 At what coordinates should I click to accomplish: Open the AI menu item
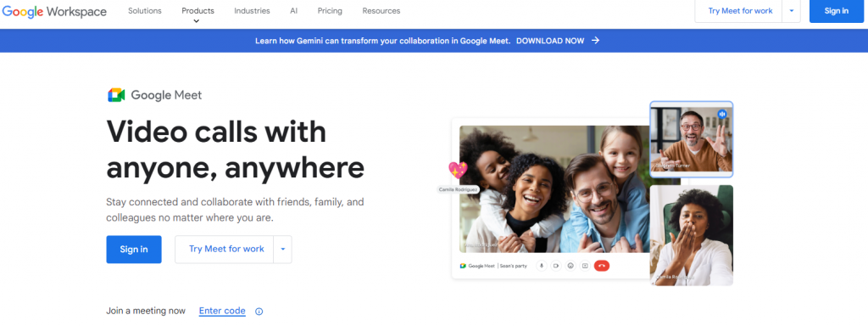click(294, 10)
